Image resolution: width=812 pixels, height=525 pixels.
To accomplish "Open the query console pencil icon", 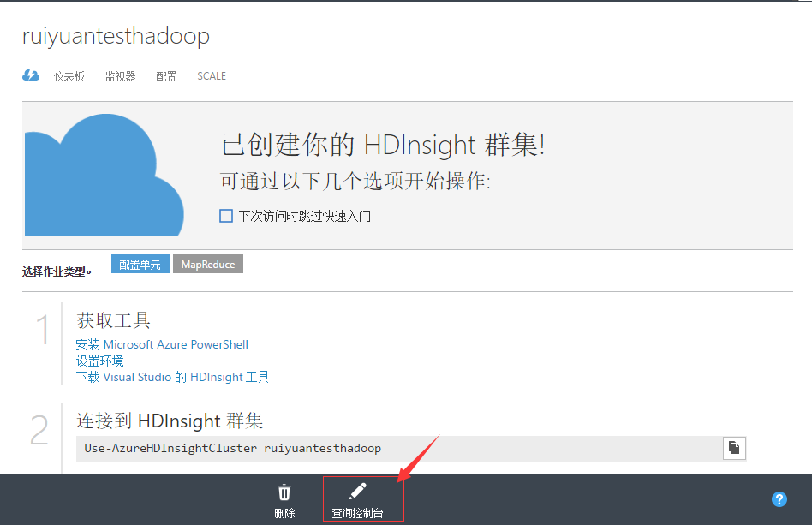I will click(358, 491).
